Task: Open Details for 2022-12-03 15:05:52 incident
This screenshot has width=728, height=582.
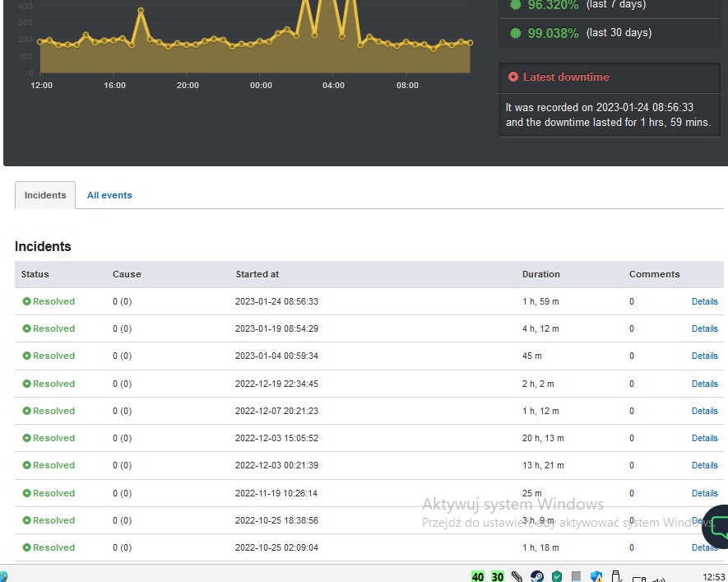Action: 704,438
